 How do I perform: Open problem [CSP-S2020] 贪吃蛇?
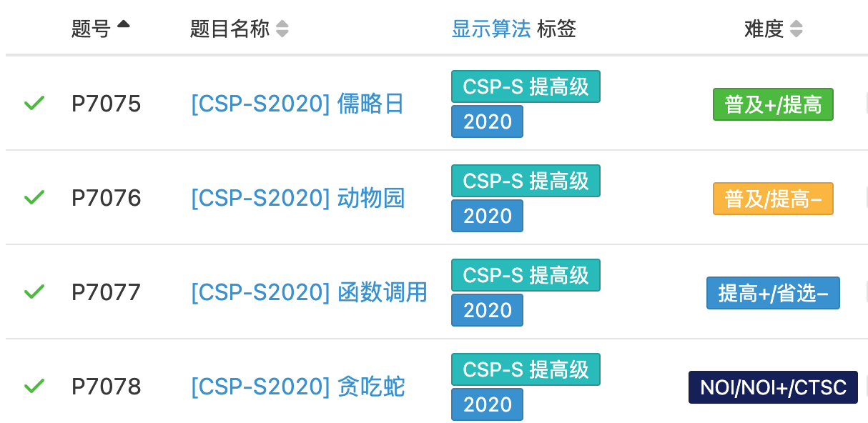[x=297, y=387]
